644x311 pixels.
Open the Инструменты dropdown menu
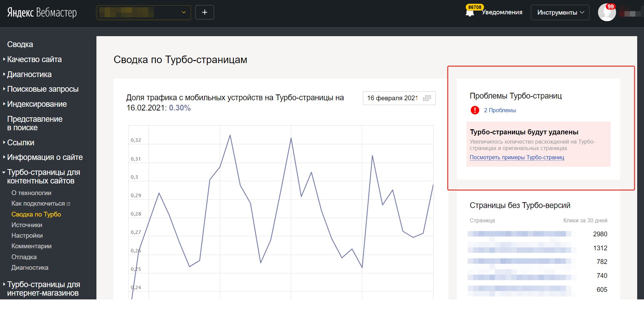tap(560, 12)
